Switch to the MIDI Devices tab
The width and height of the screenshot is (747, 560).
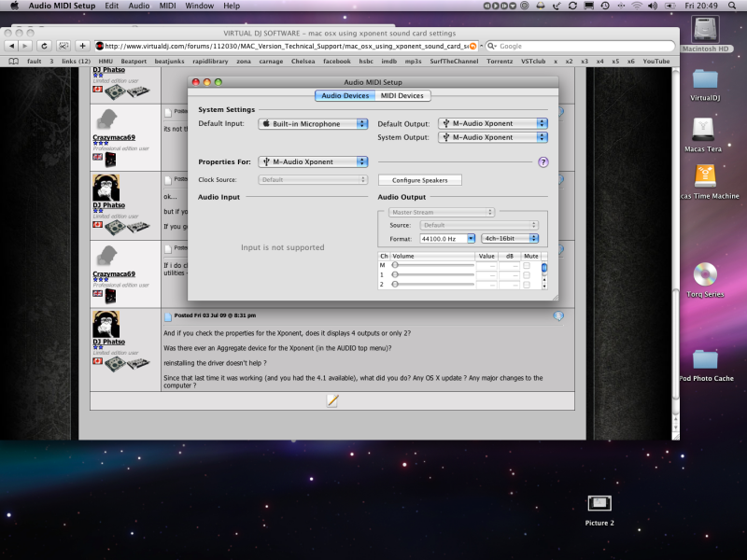[402, 95]
